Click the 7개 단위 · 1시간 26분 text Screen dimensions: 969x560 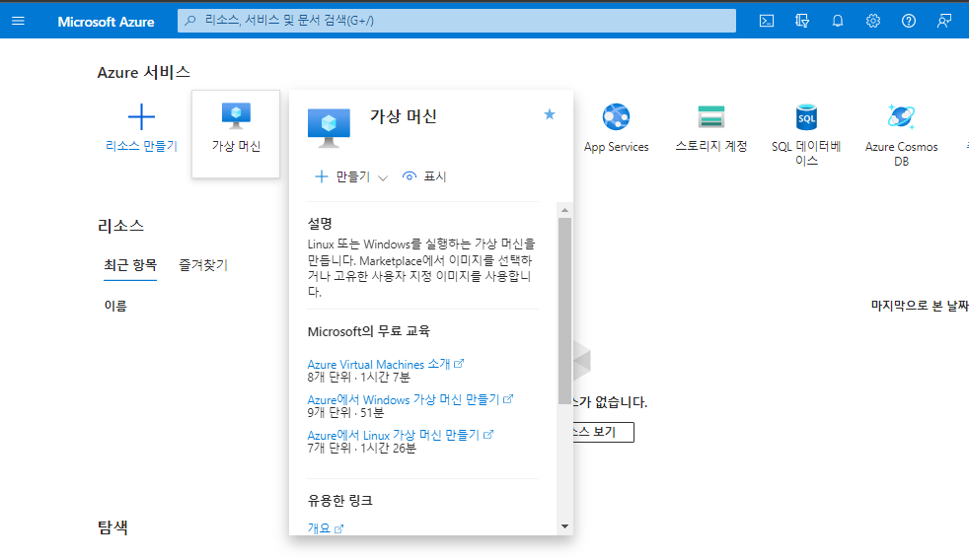pos(361,448)
